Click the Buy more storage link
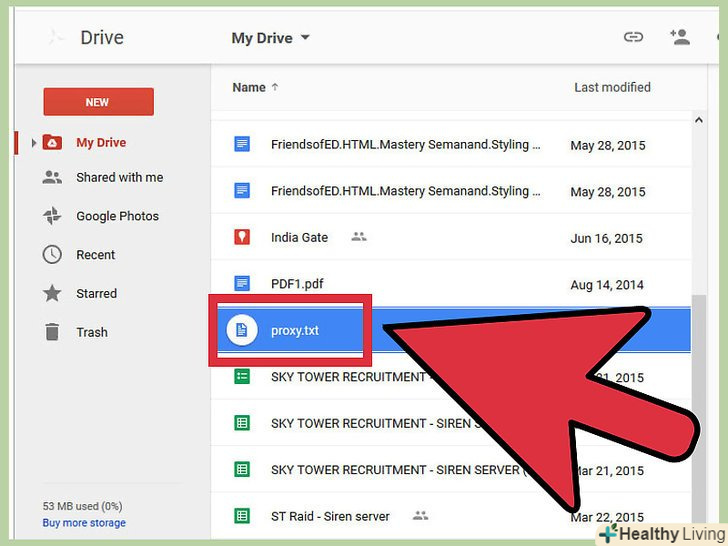 84,523
